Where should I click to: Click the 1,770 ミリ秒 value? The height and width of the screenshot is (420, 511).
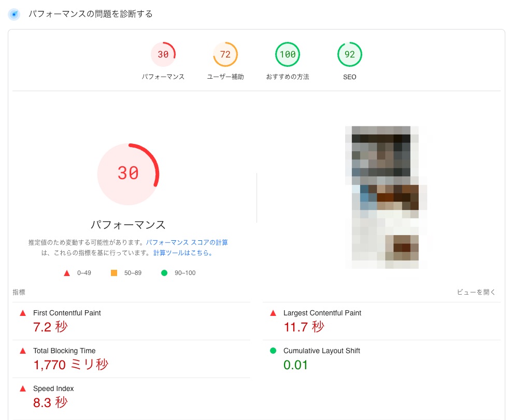(x=70, y=365)
